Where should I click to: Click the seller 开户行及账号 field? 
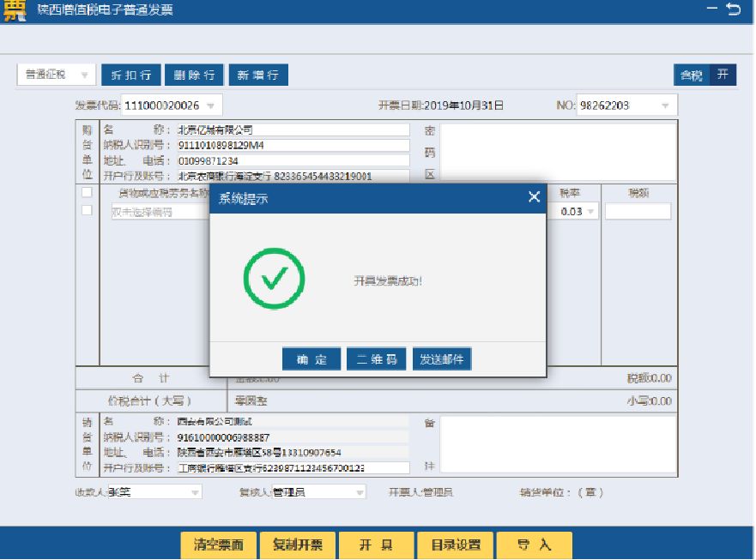point(293,468)
